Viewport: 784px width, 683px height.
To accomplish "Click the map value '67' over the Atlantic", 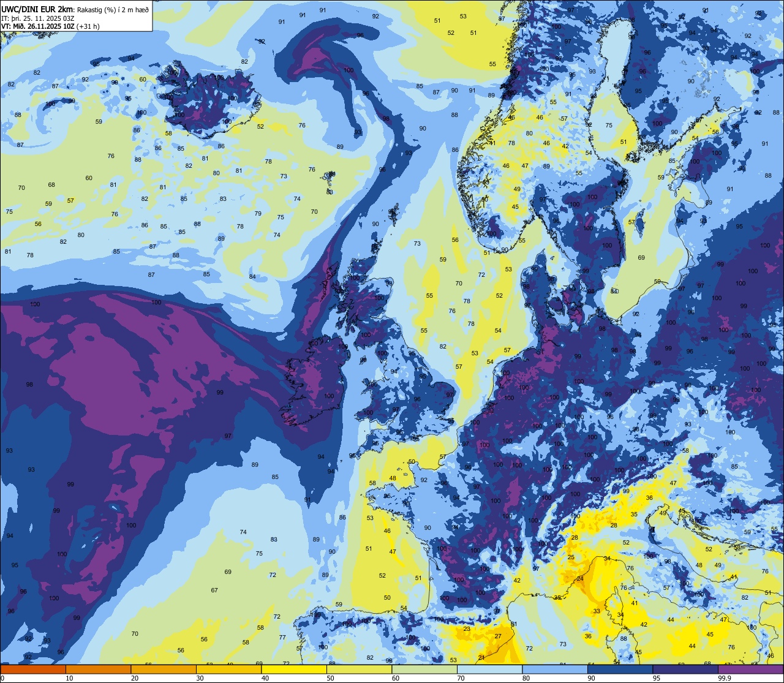I will (214, 591).
